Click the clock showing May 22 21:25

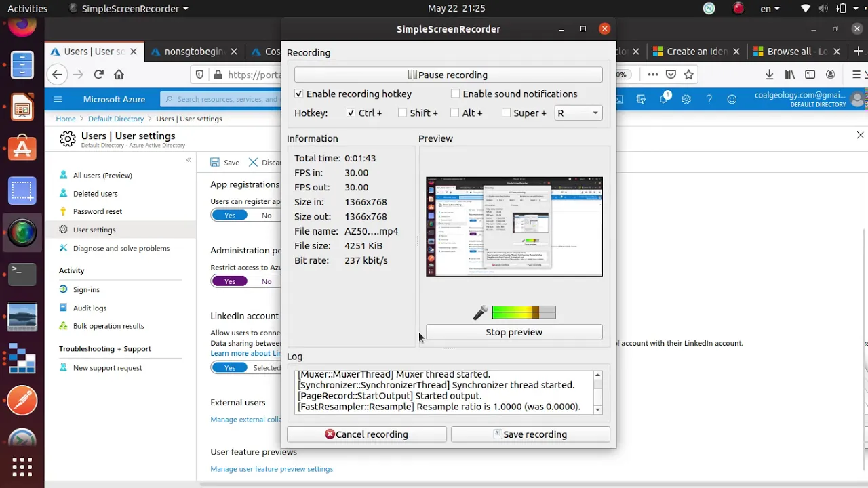tap(456, 9)
